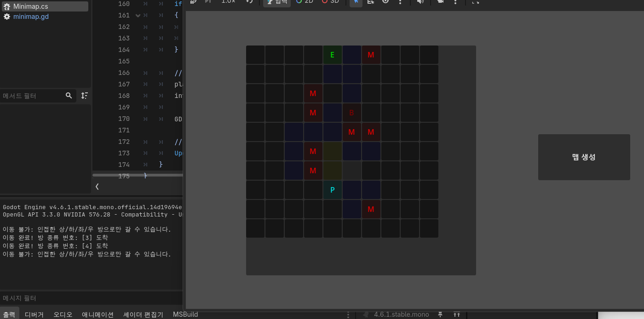Select the dark red B room
Image resolution: width=644 pixels, height=319 pixels.
pos(352,113)
